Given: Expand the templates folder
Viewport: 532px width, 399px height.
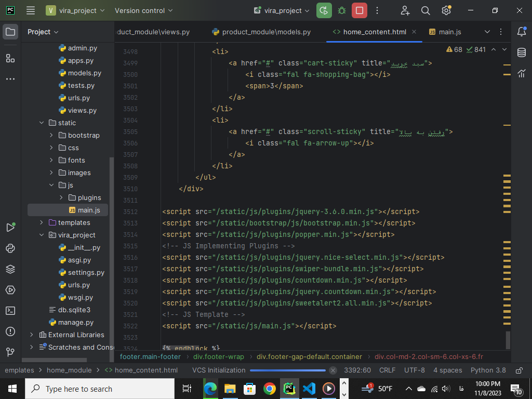Looking at the screenshot, I should 42,222.
